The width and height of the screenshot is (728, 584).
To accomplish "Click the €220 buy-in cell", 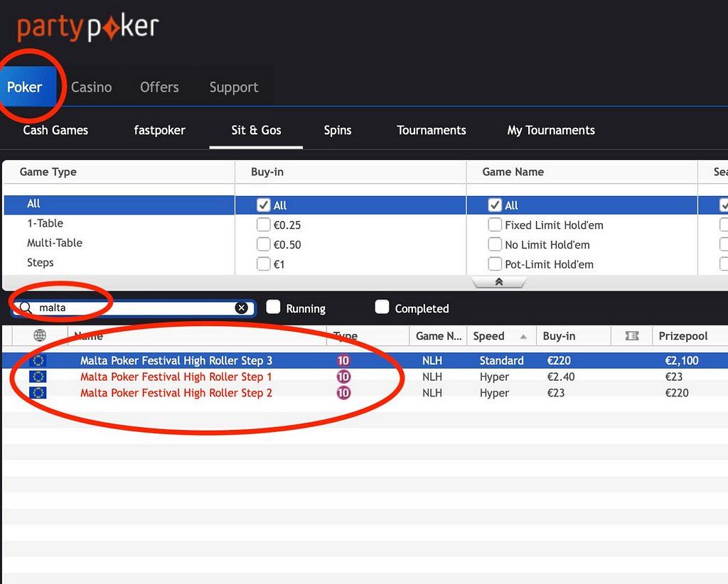I will click(x=559, y=360).
